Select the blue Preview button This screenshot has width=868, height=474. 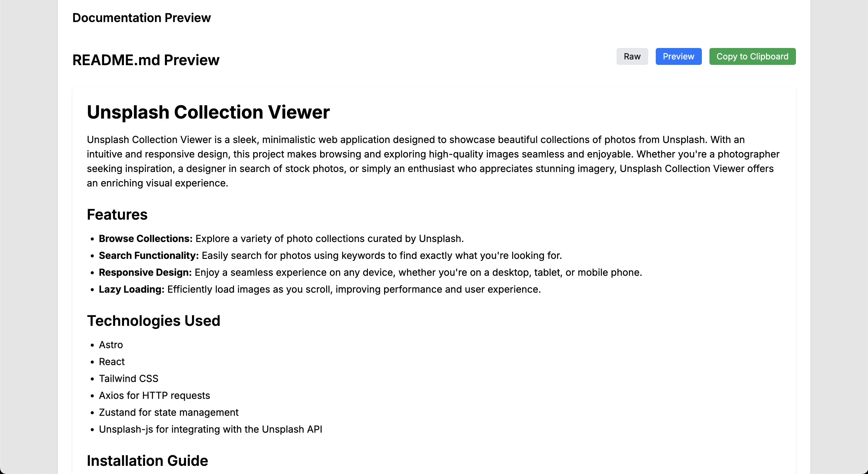point(678,56)
